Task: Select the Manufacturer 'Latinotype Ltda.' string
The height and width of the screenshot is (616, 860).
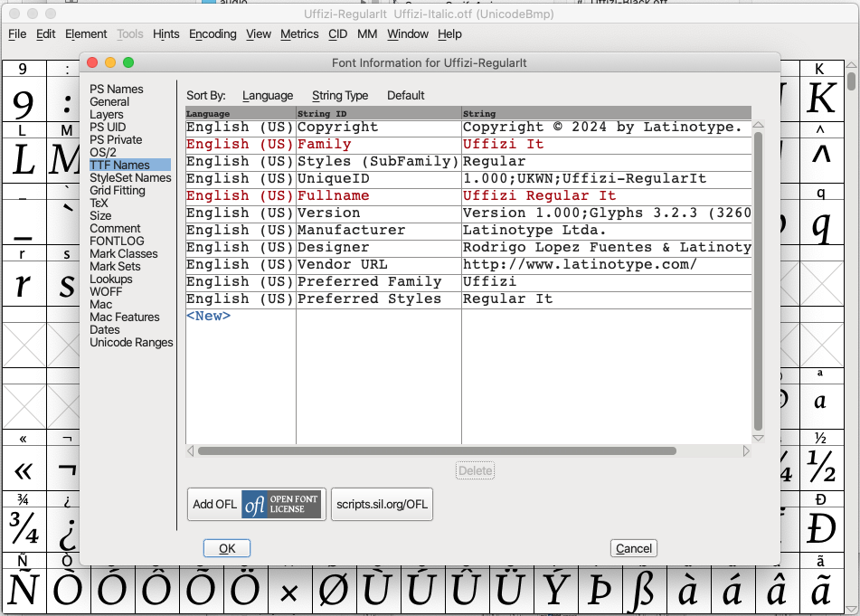Action: pos(607,231)
